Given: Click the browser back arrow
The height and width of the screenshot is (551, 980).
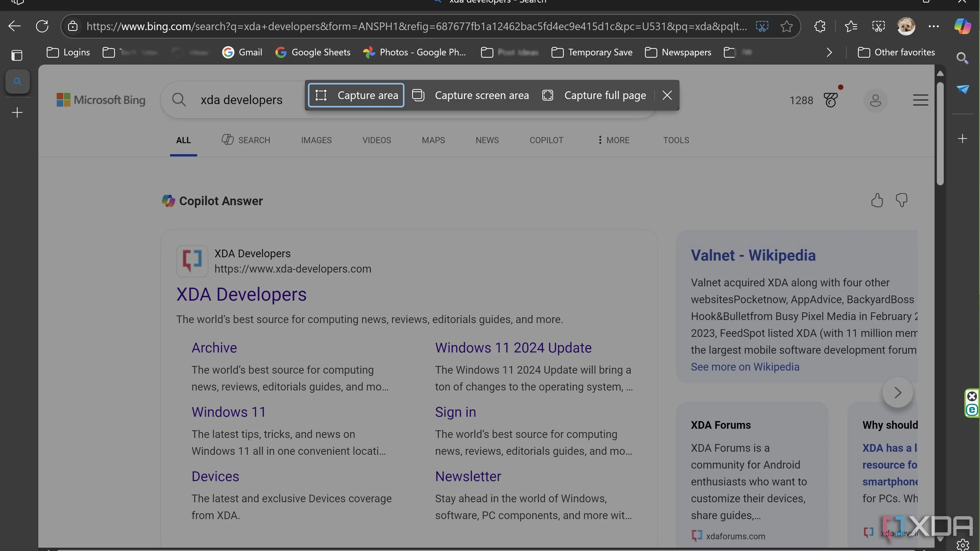Looking at the screenshot, I should coord(15,26).
